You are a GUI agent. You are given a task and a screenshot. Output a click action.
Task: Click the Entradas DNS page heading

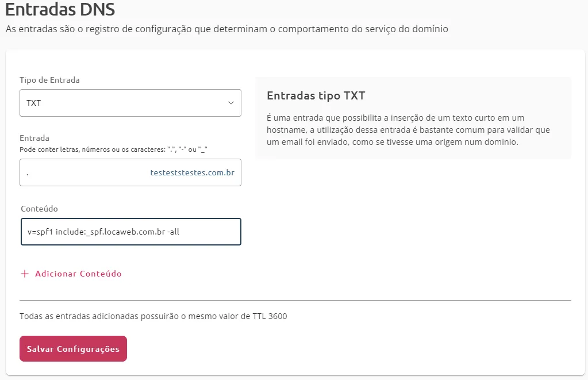click(60, 10)
